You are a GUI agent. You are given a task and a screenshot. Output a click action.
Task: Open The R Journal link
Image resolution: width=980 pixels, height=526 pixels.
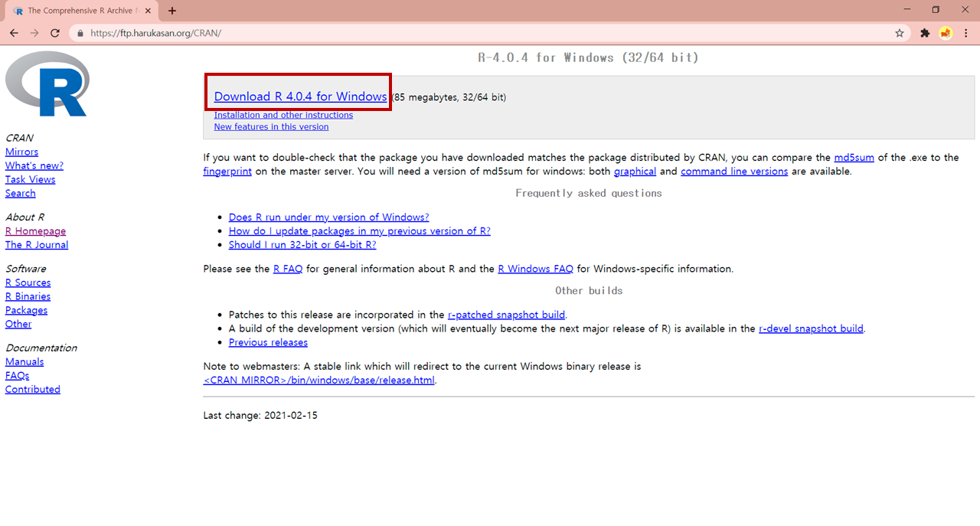[37, 245]
